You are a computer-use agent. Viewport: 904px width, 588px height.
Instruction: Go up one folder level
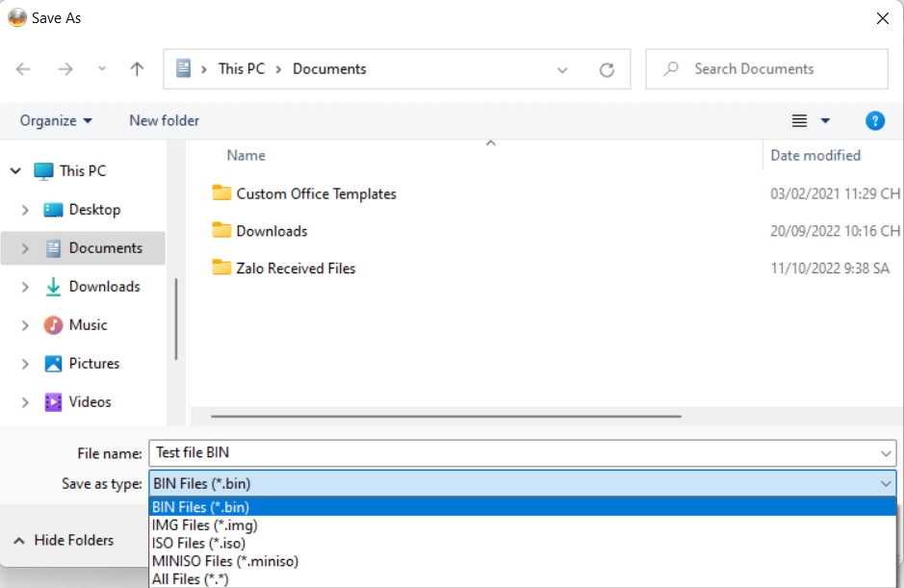coord(137,69)
